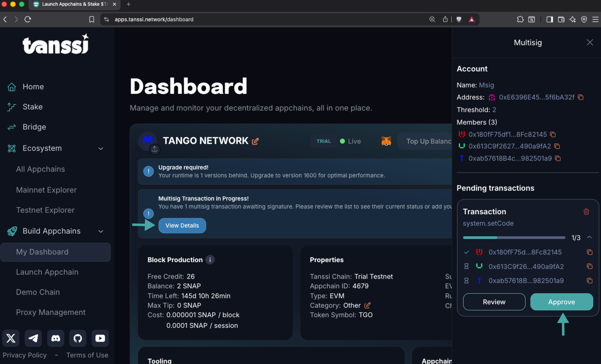The height and width of the screenshot is (364, 601).
Task: Click the appchain logo upload icon
Action: point(155,149)
